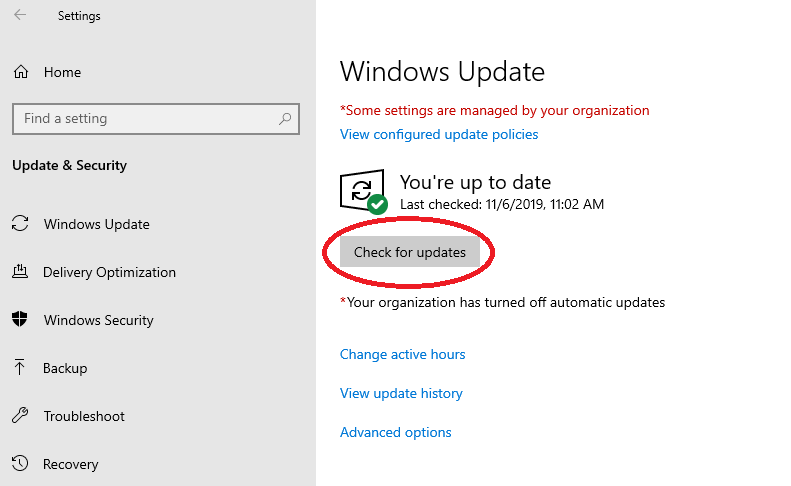Image resolution: width=791 pixels, height=486 pixels.
Task: Click the magnifier icon in search box
Action: 285,118
